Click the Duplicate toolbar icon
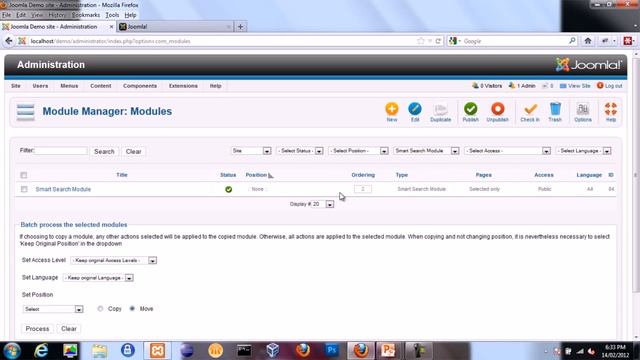 [440, 112]
